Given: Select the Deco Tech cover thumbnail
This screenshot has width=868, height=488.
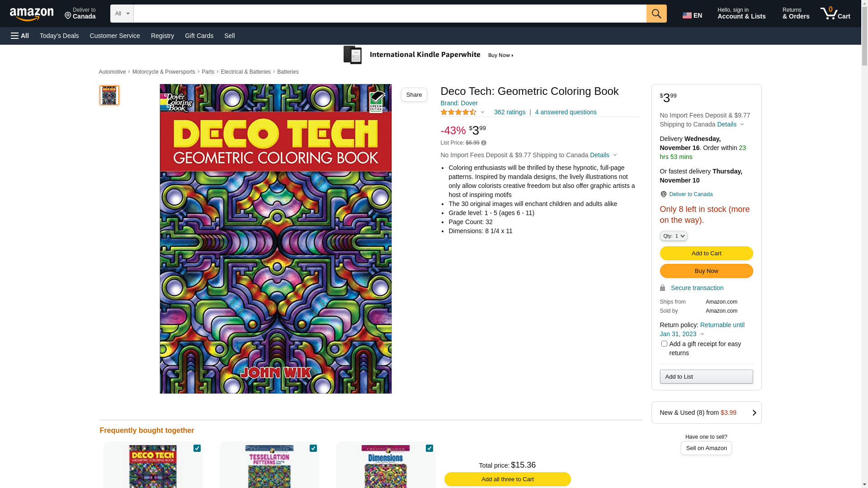Looking at the screenshot, I should tap(109, 95).
